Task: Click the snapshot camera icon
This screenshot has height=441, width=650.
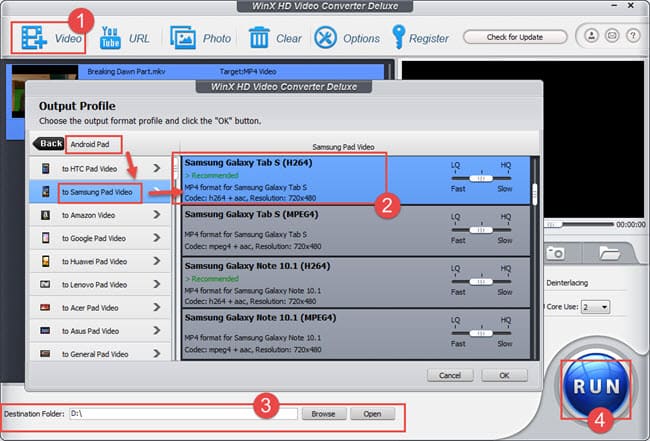Action: coord(555,252)
